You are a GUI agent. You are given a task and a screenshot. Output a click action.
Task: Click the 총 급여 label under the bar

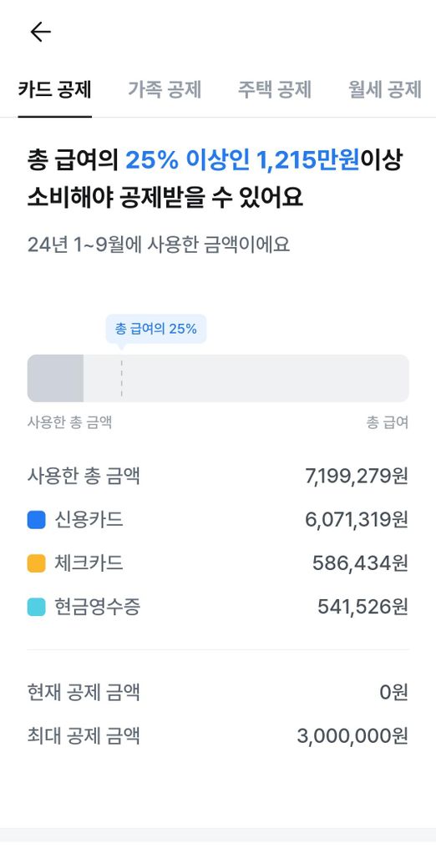(388, 423)
